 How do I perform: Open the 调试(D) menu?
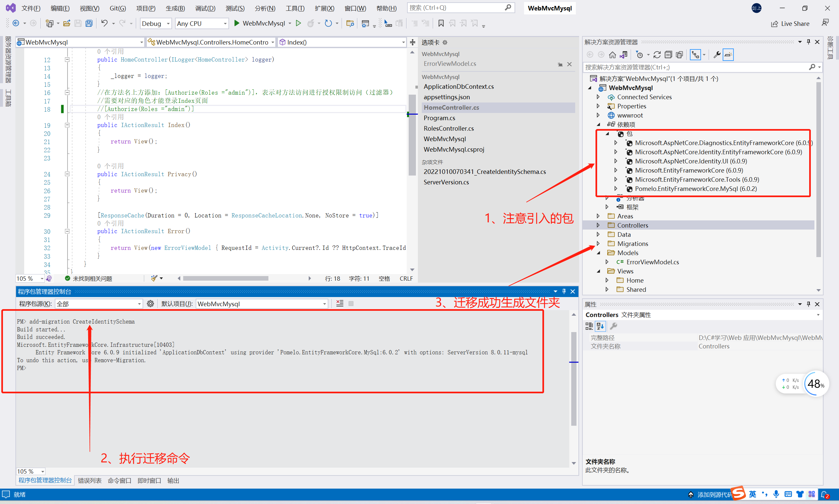[x=205, y=8]
